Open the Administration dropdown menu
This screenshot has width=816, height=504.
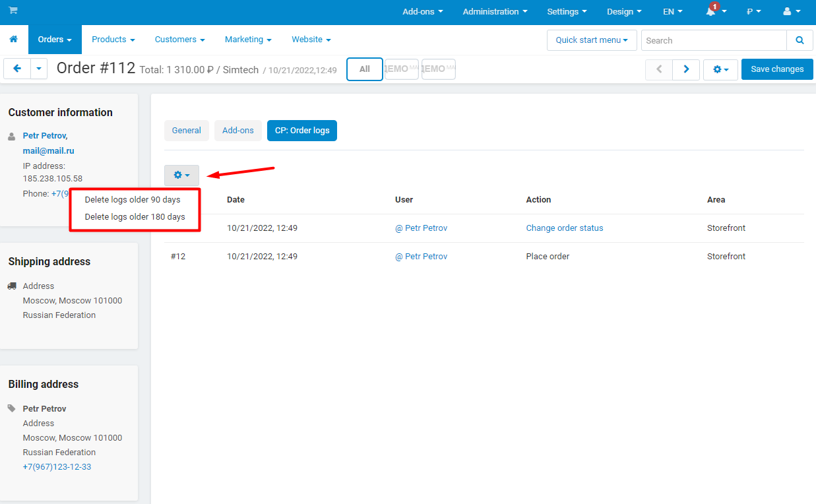[495, 11]
